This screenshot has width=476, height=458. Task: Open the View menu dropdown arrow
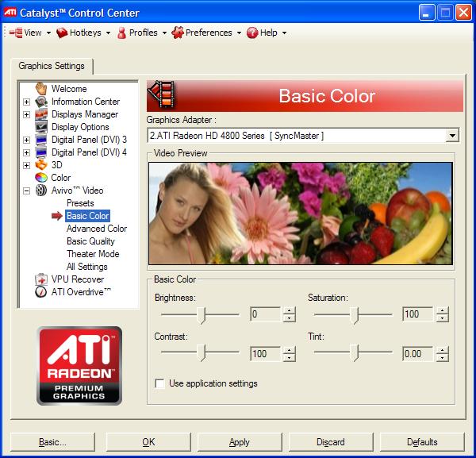(48, 33)
